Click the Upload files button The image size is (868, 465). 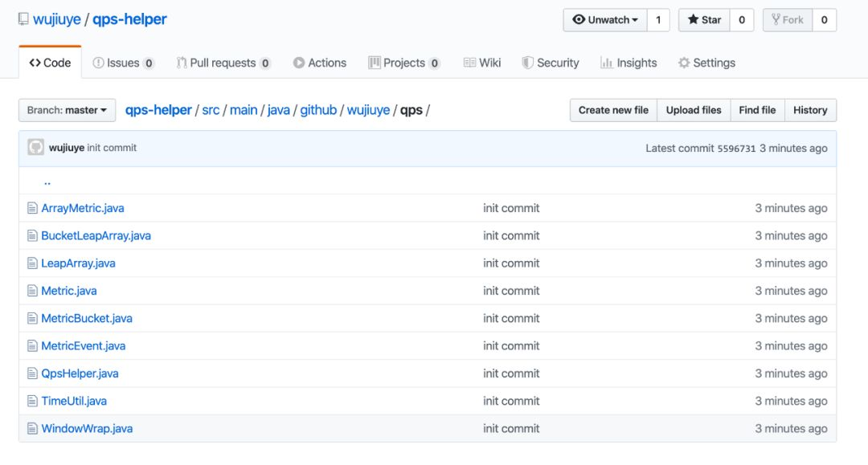(694, 110)
